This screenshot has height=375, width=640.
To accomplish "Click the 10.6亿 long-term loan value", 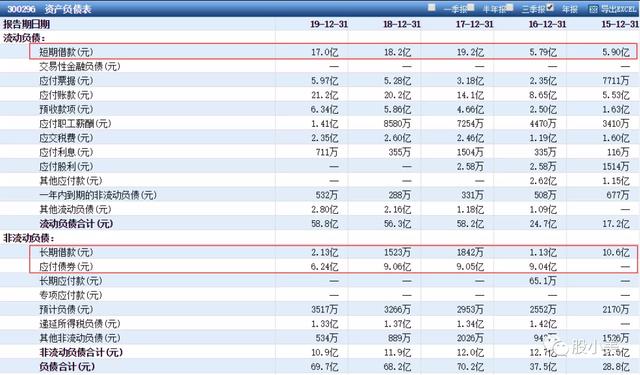I will (x=616, y=252).
